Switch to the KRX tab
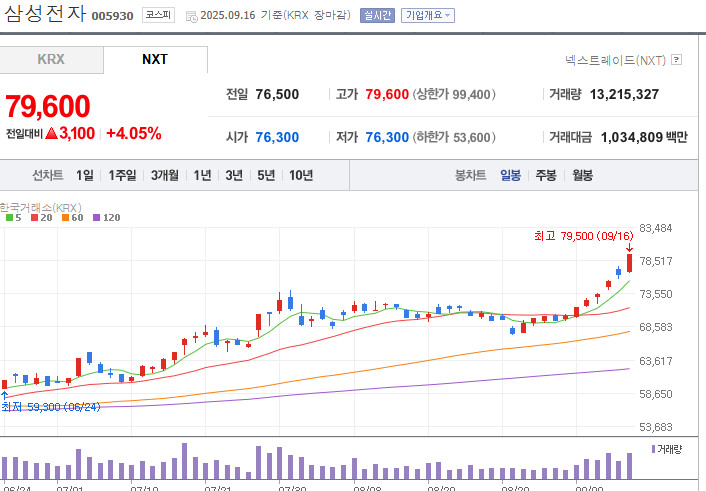The image size is (706, 491). 51,59
